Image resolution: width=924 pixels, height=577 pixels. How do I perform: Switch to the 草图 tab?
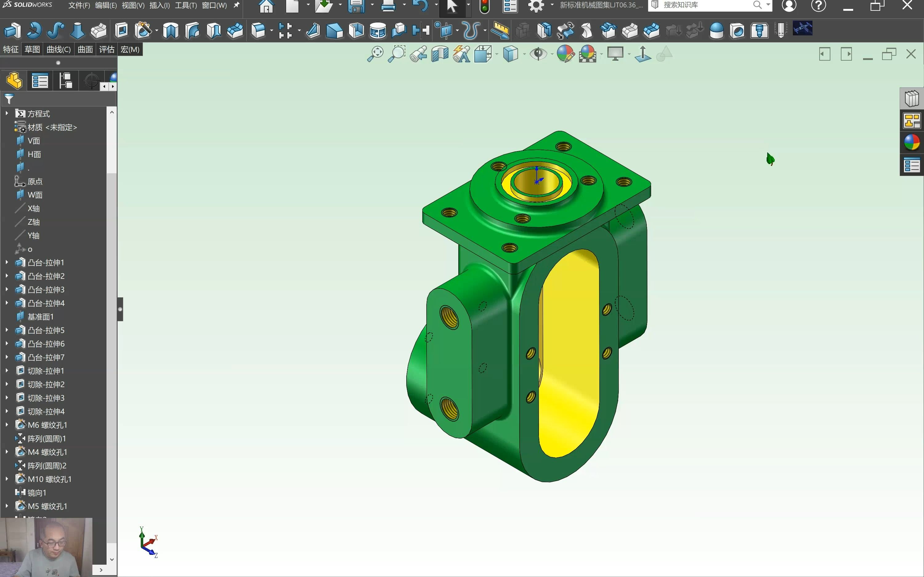click(32, 49)
